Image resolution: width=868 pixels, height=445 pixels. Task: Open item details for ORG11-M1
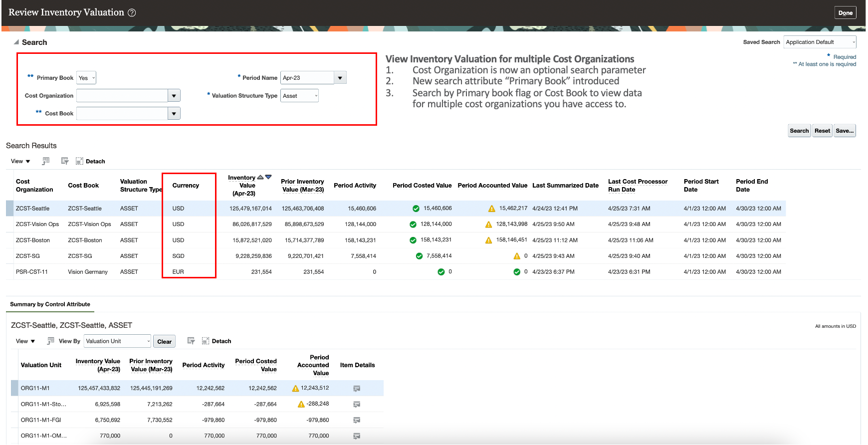tap(357, 388)
